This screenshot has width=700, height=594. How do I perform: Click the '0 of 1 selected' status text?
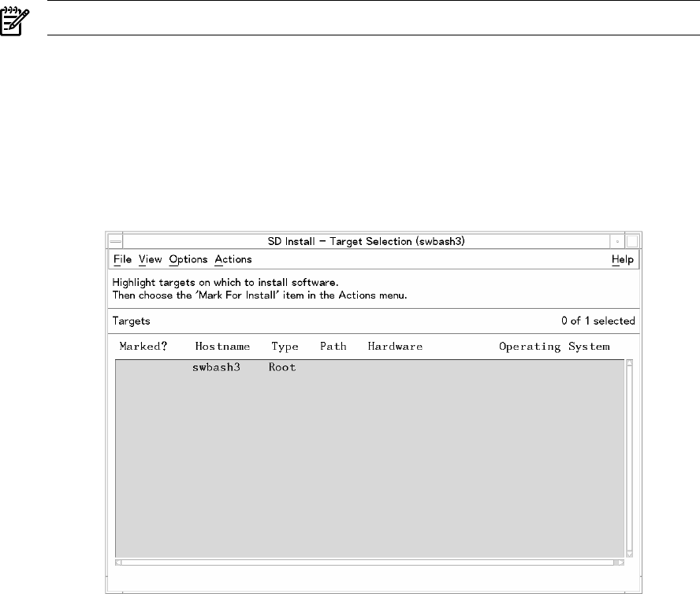[598, 321]
